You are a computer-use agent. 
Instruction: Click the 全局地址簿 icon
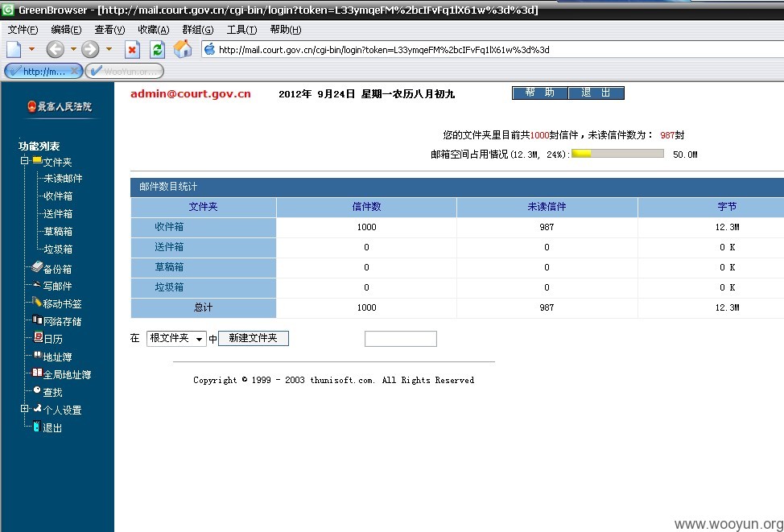click(x=37, y=373)
